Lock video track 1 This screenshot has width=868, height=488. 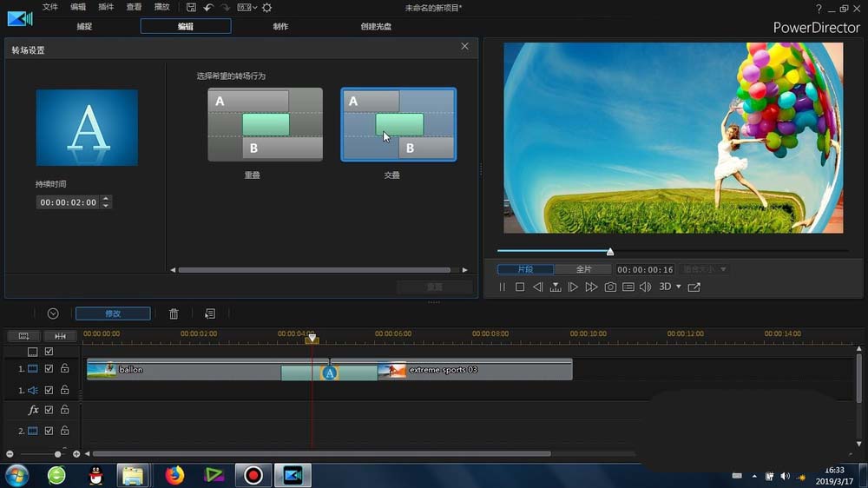(x=65, y=368)
